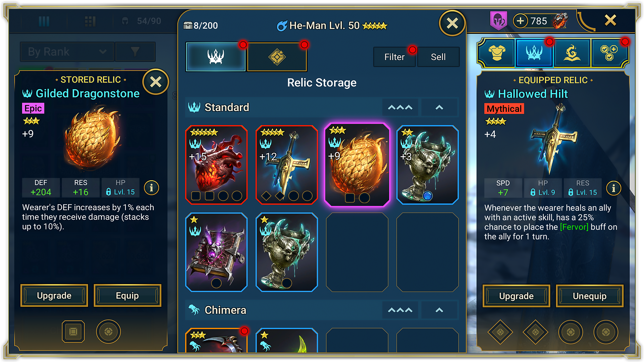This screenshot has height=362, width=644.
Task: Select the +15 red heart relic
Action: coord(216,165)
